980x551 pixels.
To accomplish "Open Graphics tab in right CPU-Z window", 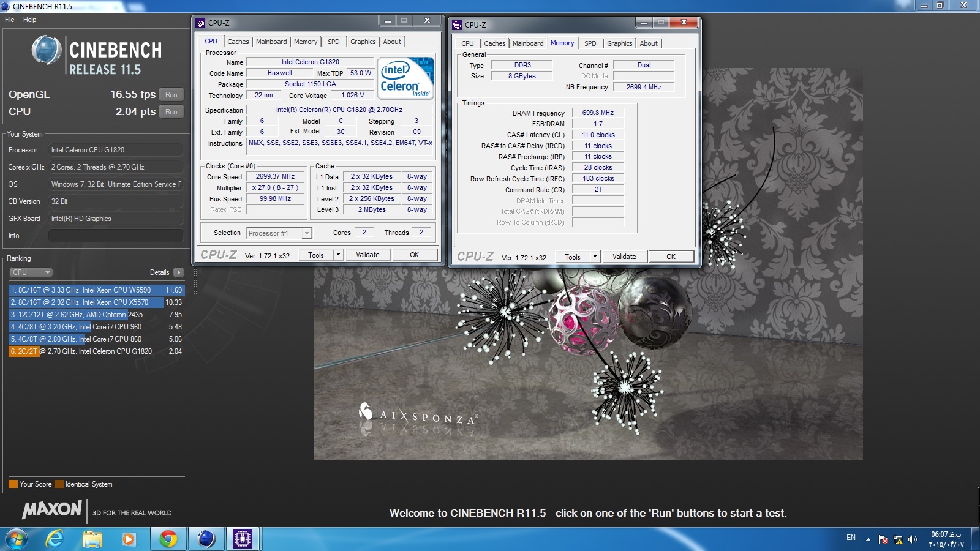I will [620, 43].
